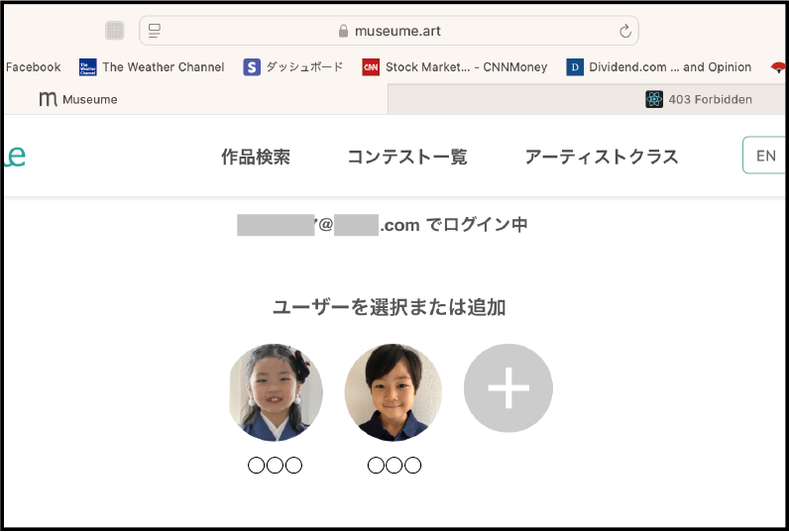
Task: Click the reader view icon in address bar
Action: coord(155,31)
